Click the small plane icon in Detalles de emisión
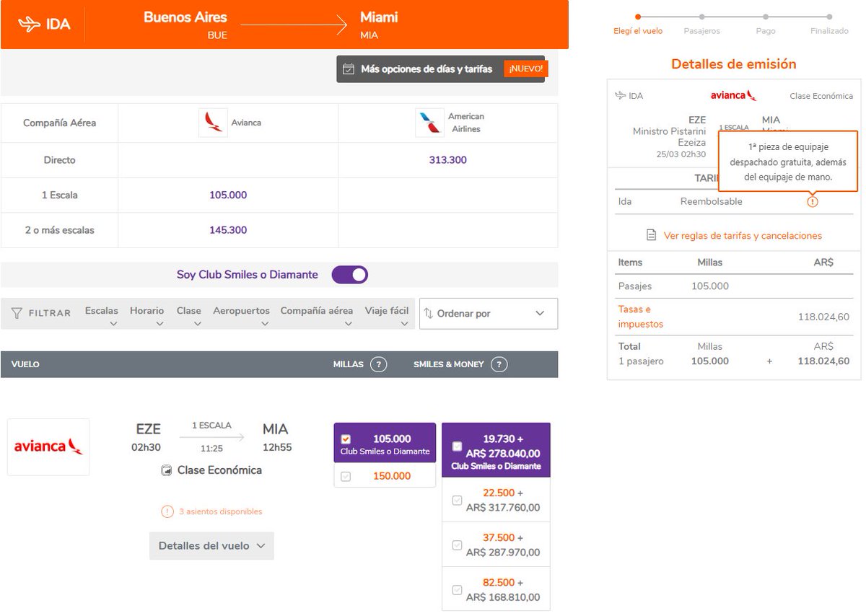 (621, 96)
